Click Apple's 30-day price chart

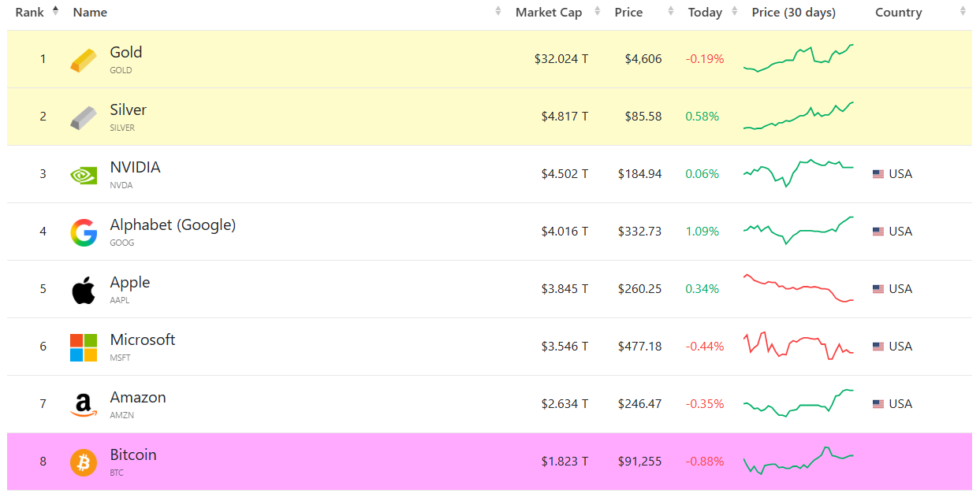click(798, 288)
